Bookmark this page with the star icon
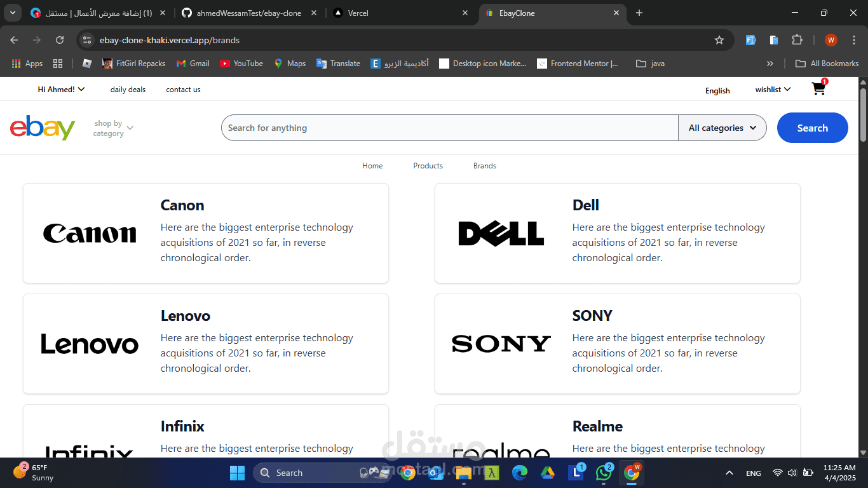868x488 pixels. click(719, 40)
